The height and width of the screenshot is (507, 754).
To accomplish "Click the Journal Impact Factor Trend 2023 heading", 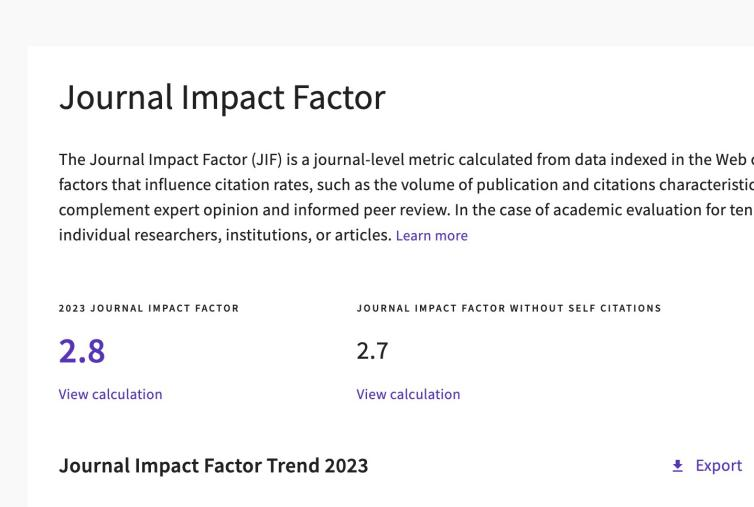I will click(x=213, y=466).
